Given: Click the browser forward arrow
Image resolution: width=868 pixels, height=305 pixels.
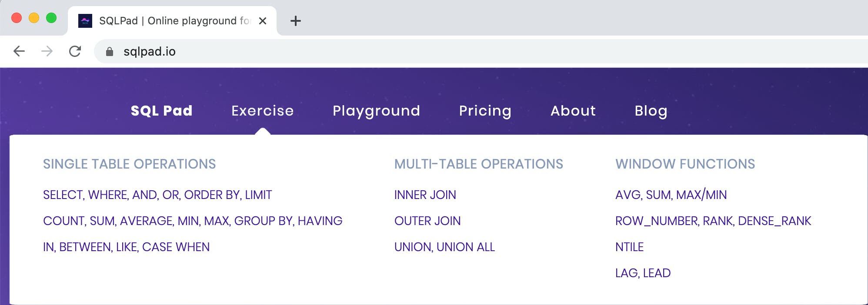Looking at the screenshot, I should click(47, 51).
